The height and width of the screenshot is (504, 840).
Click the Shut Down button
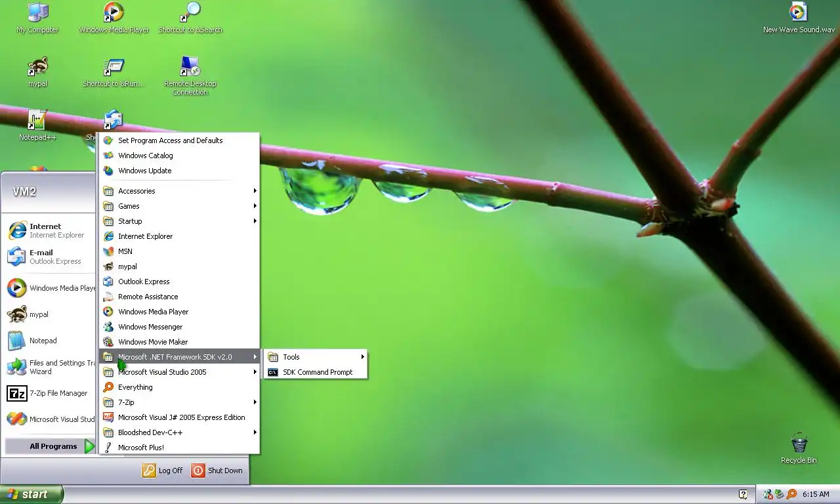[217, 471]
